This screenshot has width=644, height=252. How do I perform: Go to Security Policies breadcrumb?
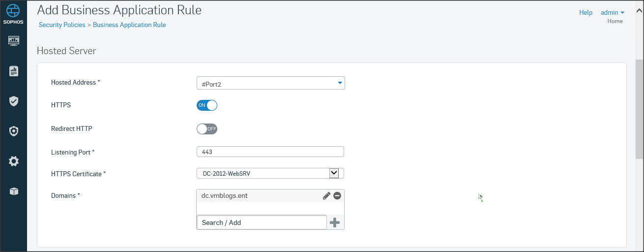(62, 25)
